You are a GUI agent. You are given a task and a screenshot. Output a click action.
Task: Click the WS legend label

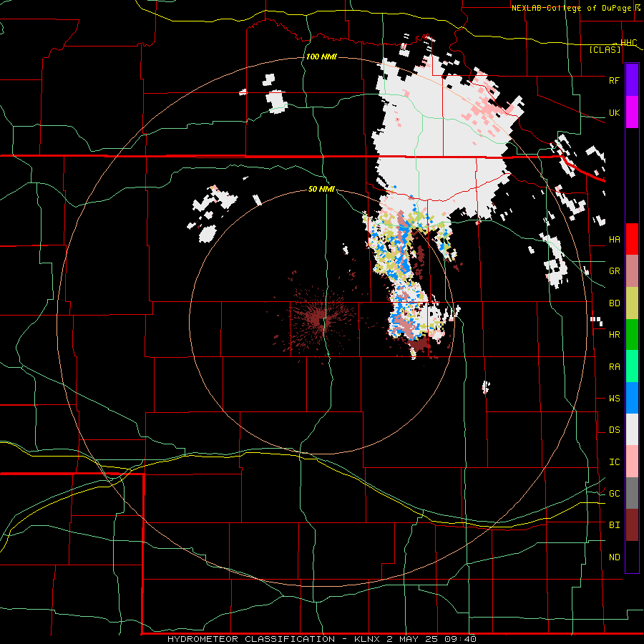tap(614, 399)
